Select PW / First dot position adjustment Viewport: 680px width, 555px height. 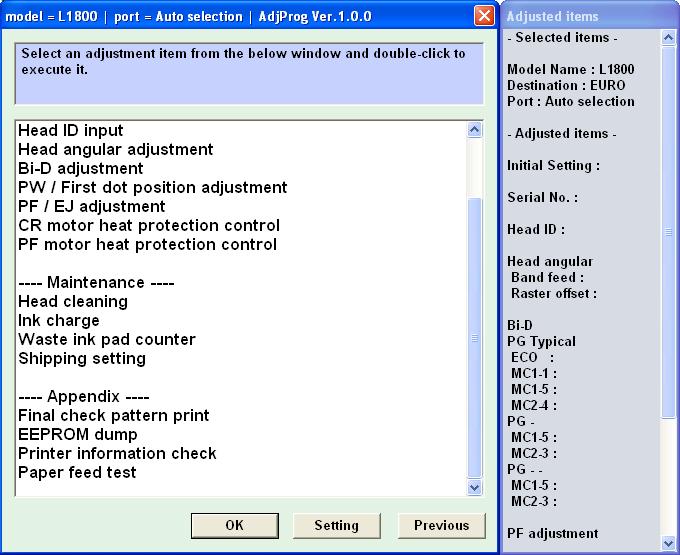pyautogui.click(x=152, y=188)
